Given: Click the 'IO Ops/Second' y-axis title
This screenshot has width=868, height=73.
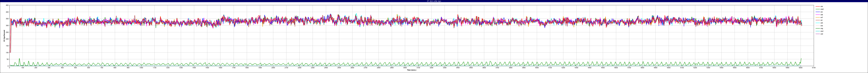Looking at the screenshot, I should click(x=4, y=36).
